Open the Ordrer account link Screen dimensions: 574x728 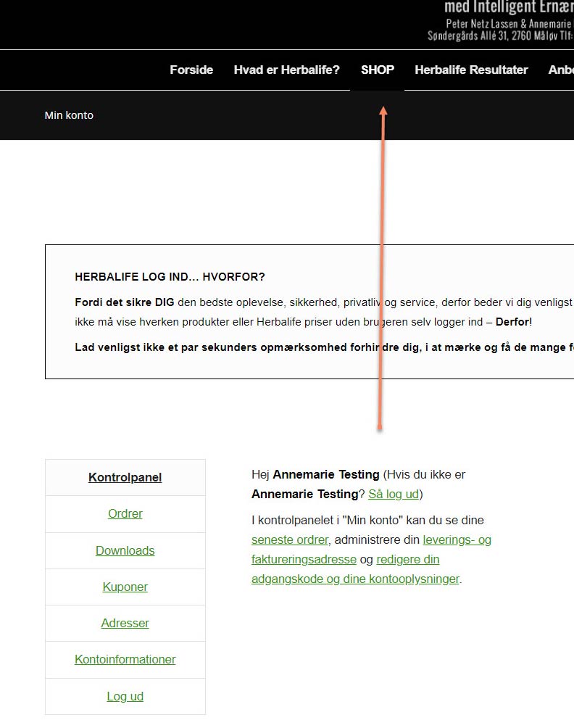click(x=125, y=513)
